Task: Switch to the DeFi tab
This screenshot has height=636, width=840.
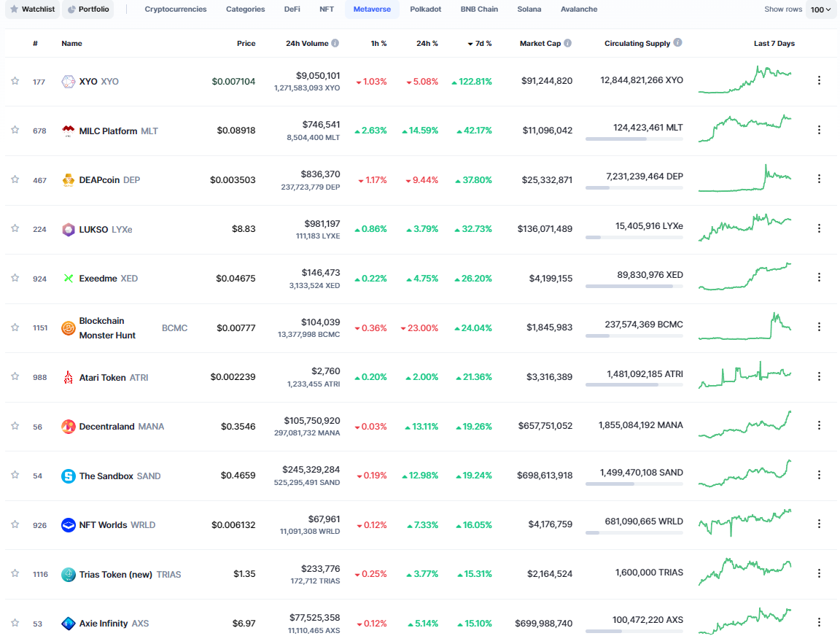Action: (292, 9)
